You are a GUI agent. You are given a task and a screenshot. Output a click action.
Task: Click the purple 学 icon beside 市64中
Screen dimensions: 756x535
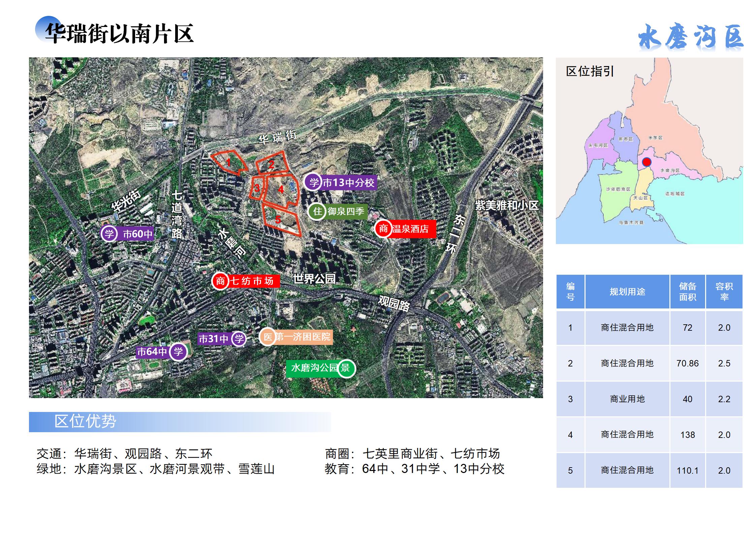point(178,352)
